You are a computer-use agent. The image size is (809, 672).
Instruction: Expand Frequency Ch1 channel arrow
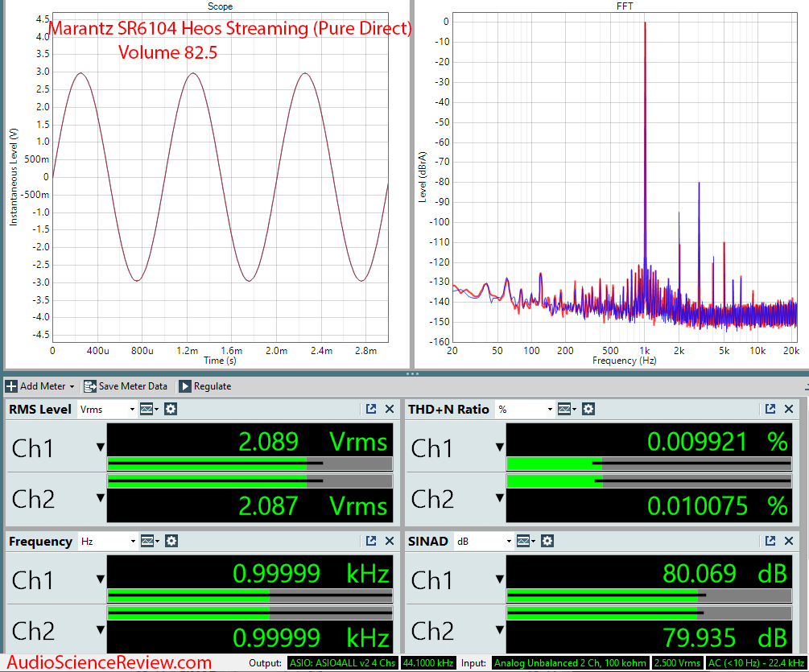click(101, 579)
